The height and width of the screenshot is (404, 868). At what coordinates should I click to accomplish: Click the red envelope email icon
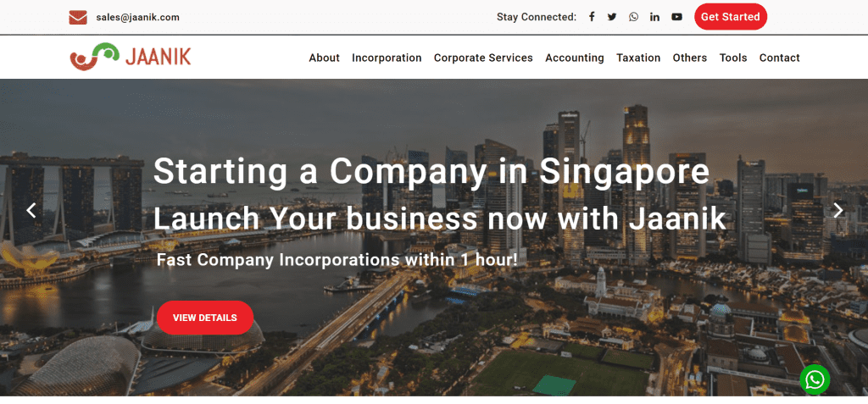coord(78,17)
